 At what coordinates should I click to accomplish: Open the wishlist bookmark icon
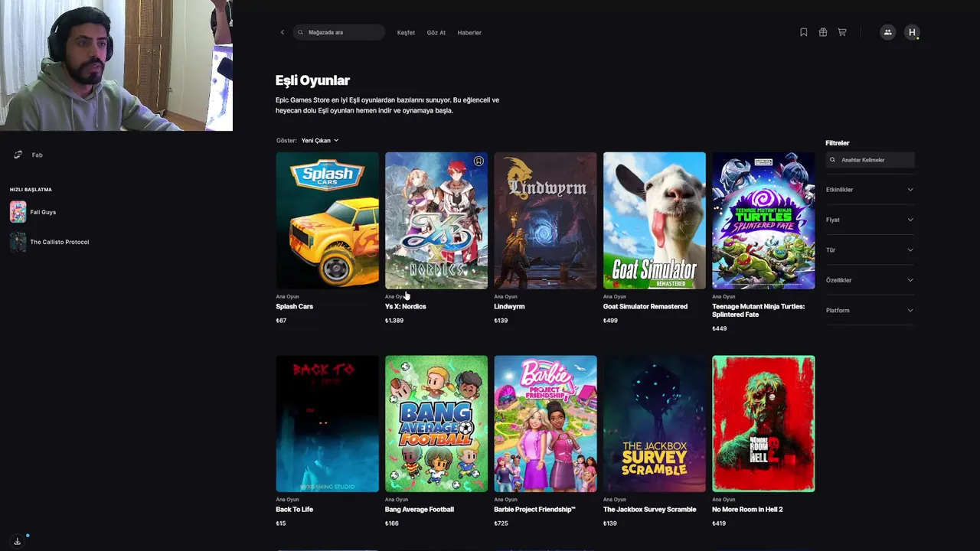pyautogui.click(x=803, y=32)
